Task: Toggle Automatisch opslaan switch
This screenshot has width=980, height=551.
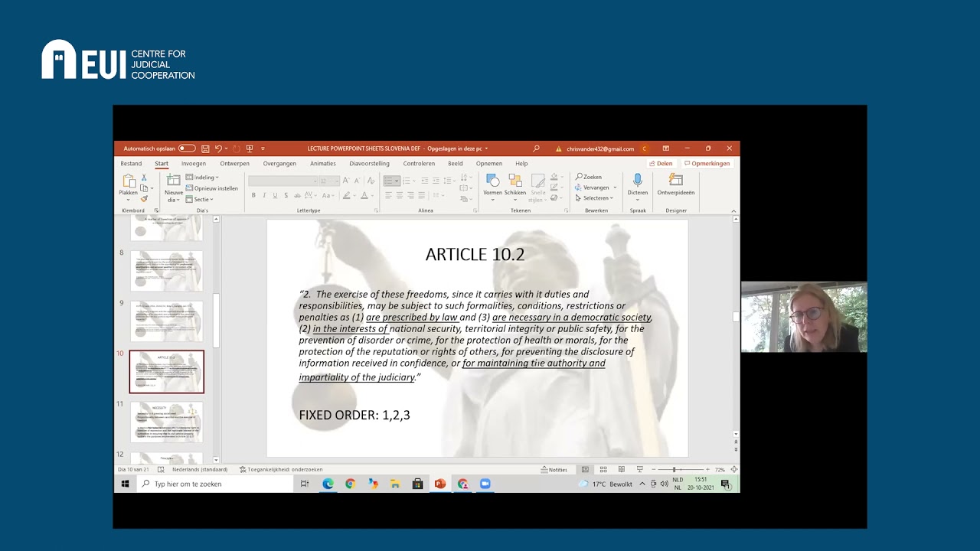Action: click(187, 148)
